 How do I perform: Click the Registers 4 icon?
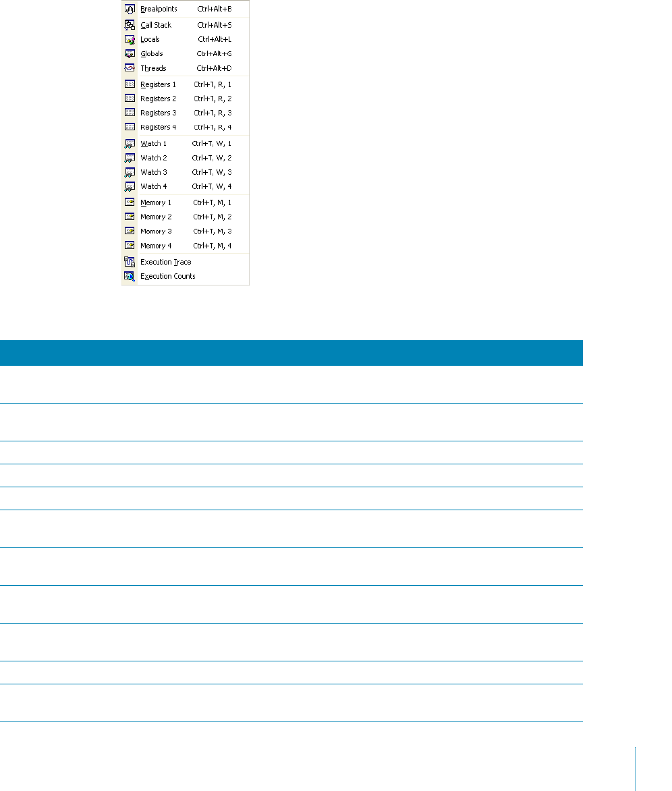[x=130, y=127]
